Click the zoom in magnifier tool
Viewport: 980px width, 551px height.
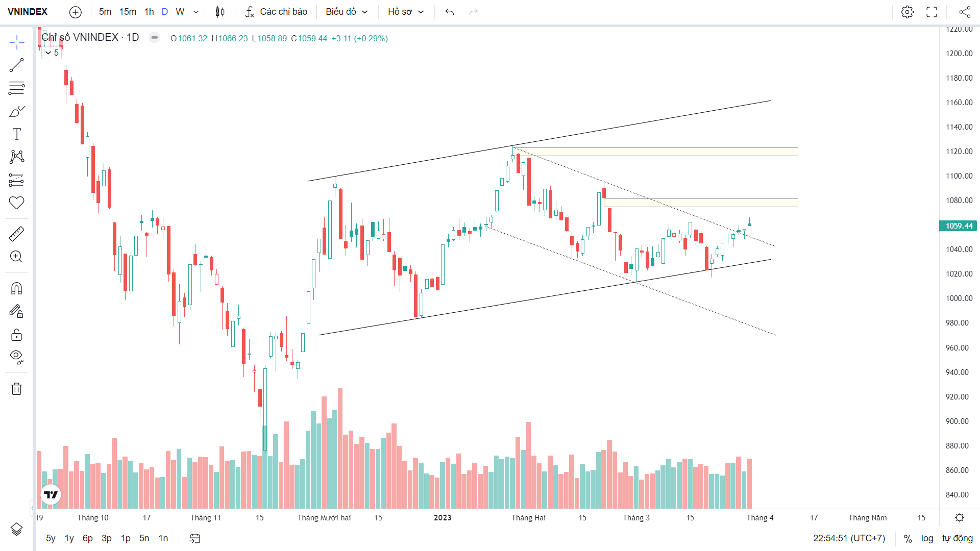[x=16, y=257]
